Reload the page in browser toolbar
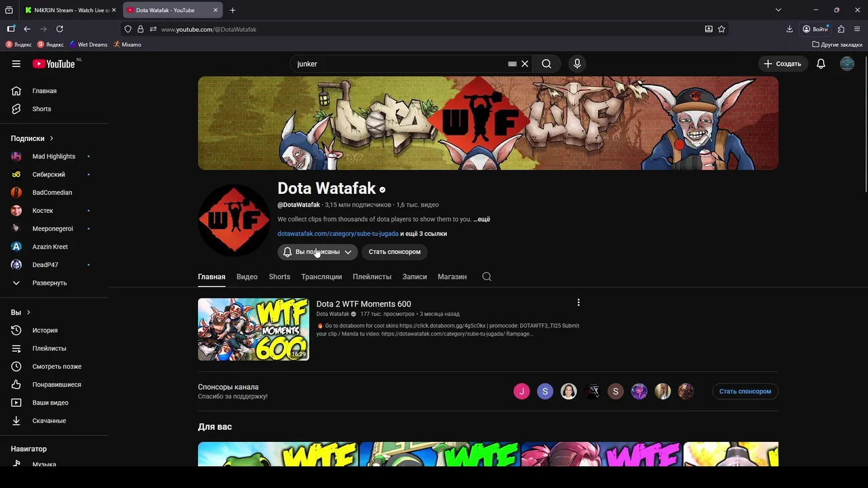The image size is (868, 488). coord(60,29)
